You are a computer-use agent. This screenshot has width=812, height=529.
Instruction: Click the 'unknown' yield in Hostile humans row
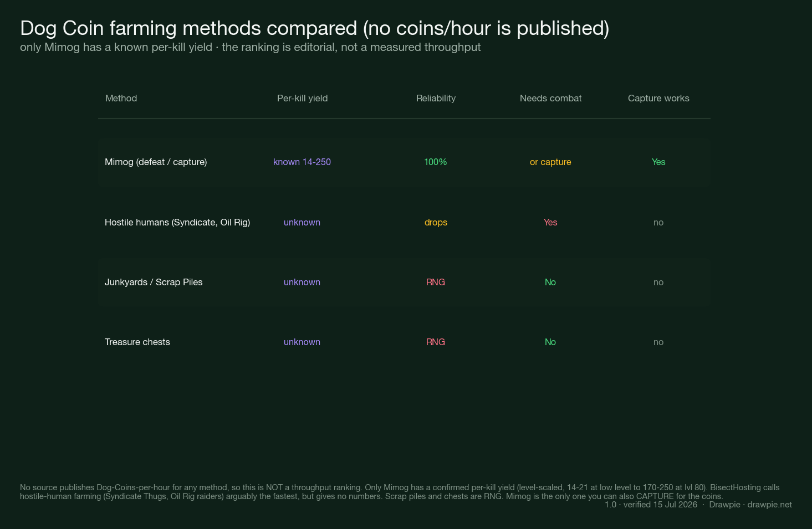302,222
